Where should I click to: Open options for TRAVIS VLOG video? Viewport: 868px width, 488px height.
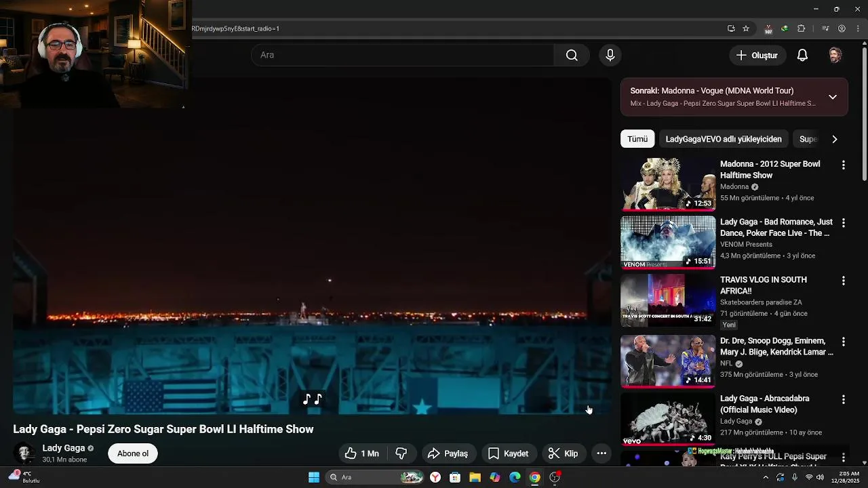tap(844, 281)
